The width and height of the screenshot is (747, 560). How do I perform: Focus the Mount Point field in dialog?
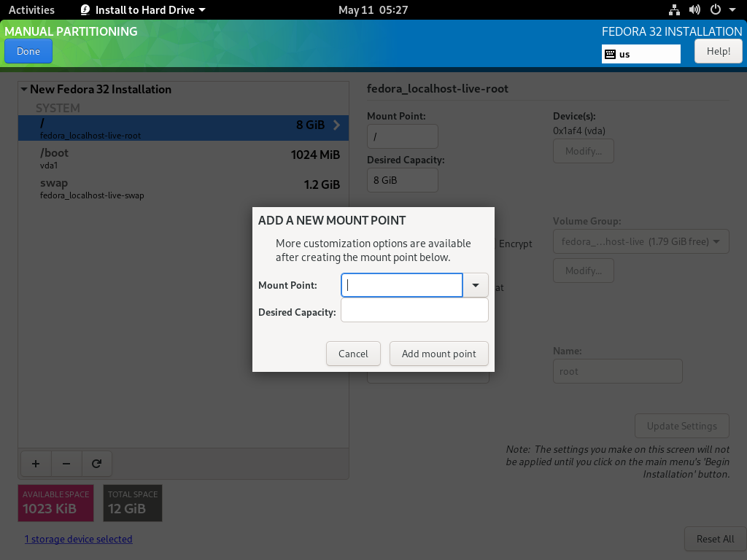pyautogui.click(x=402, y=285)
